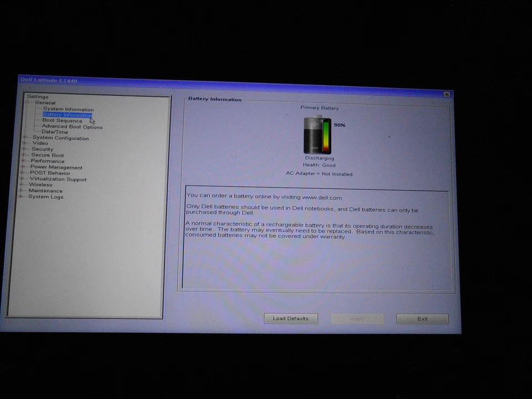Expand the System Configuration node

25,137
